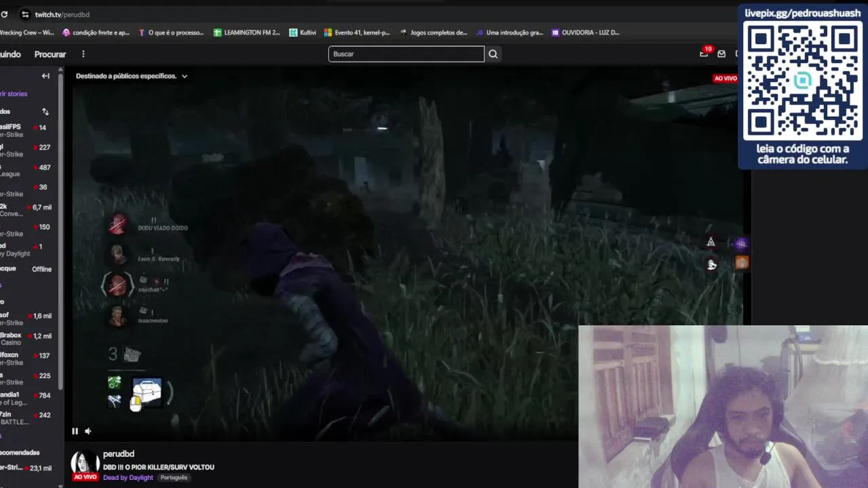This screenshot has width=868, height=488.
Task: Click the purple perk icon in game HUD
Action: [741, 244]
